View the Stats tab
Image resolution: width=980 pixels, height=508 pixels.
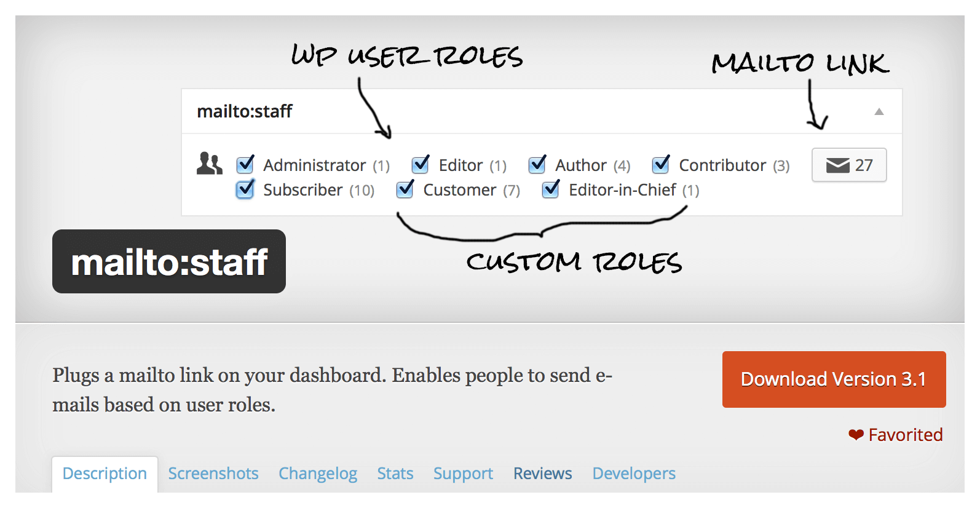(x=395, y=474)
